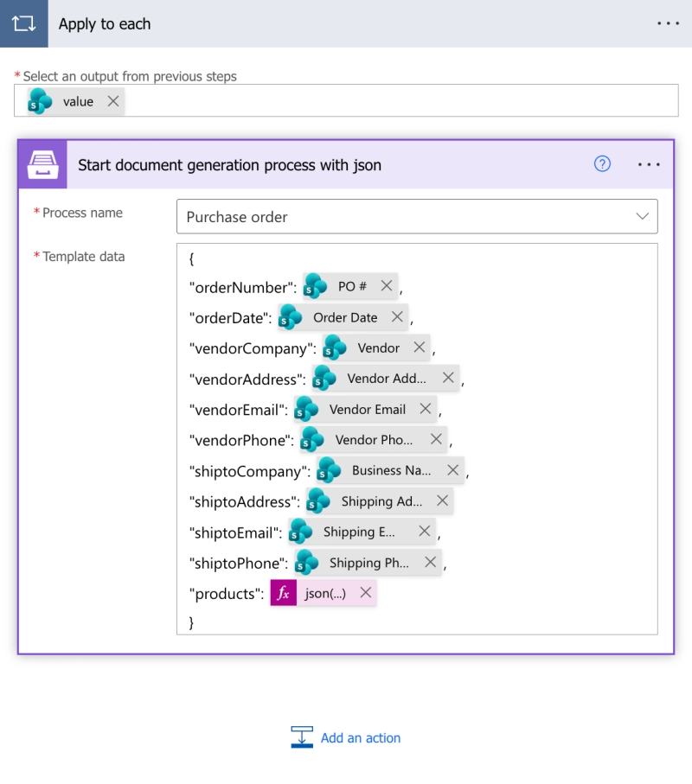692x784 pixels.
Task: Remove the Business Na... token
Action: click(x=452, y=470)
